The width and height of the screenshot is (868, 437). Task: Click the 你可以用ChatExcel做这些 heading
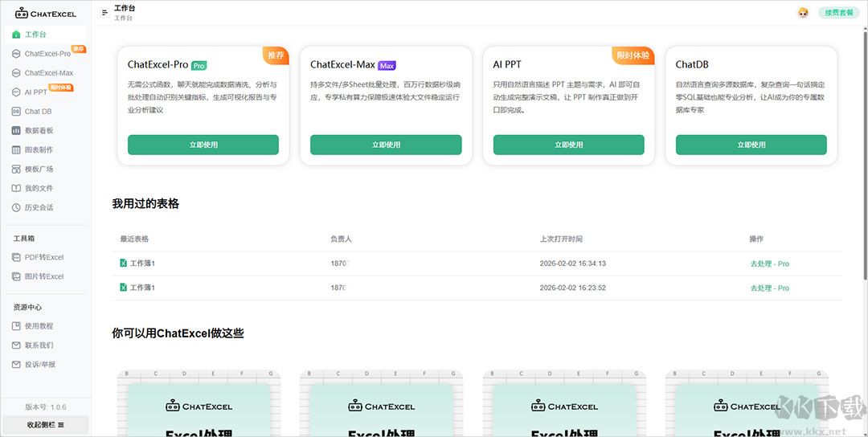pyautogui.click(x=178, y=333)
